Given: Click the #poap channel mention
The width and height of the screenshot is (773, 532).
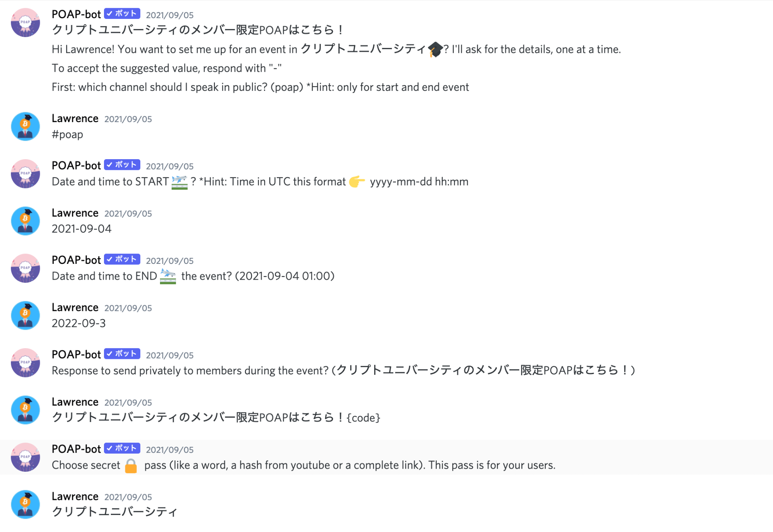Looking at the screenshot, I should click(67, 134).
